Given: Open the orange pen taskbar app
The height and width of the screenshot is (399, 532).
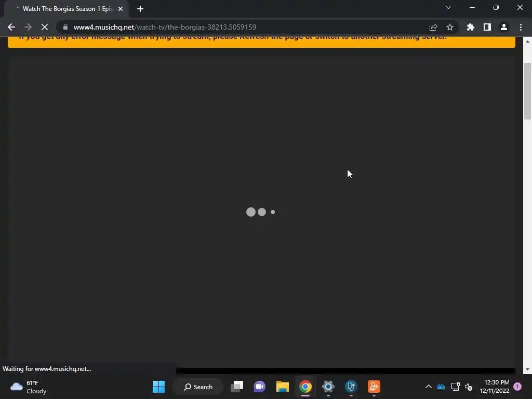Looking at the screenshot, I should [x=374, y=387].
